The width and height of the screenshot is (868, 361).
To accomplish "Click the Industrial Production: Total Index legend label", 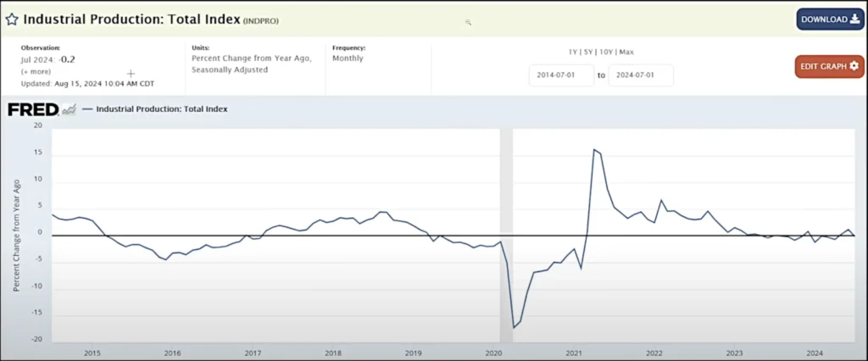I will (x=162, y=109).
